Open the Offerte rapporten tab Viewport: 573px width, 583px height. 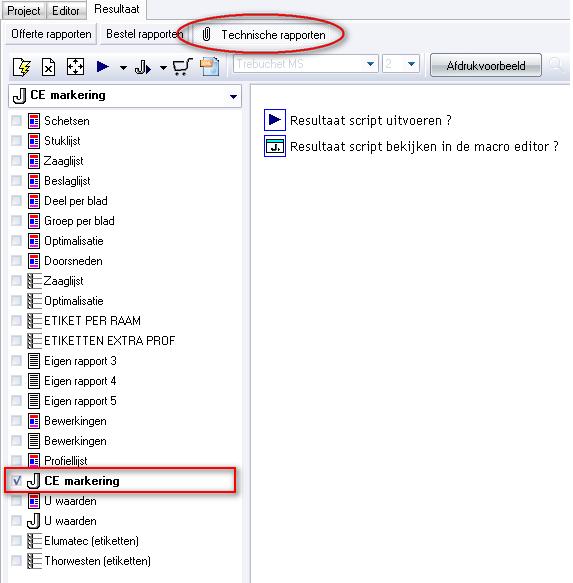pos(51,34)
